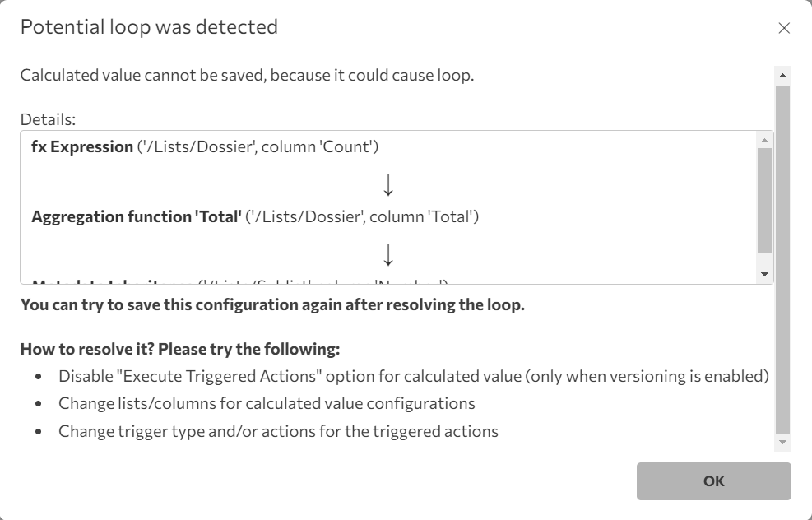The width and height of the screenshot is (812, 520).
Task: Click the dialog scrollbar up arrow
Action: click(x=782, y=75)
